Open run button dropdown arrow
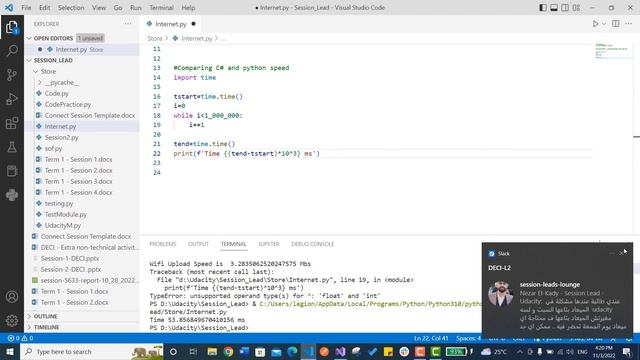 [604, 24]
